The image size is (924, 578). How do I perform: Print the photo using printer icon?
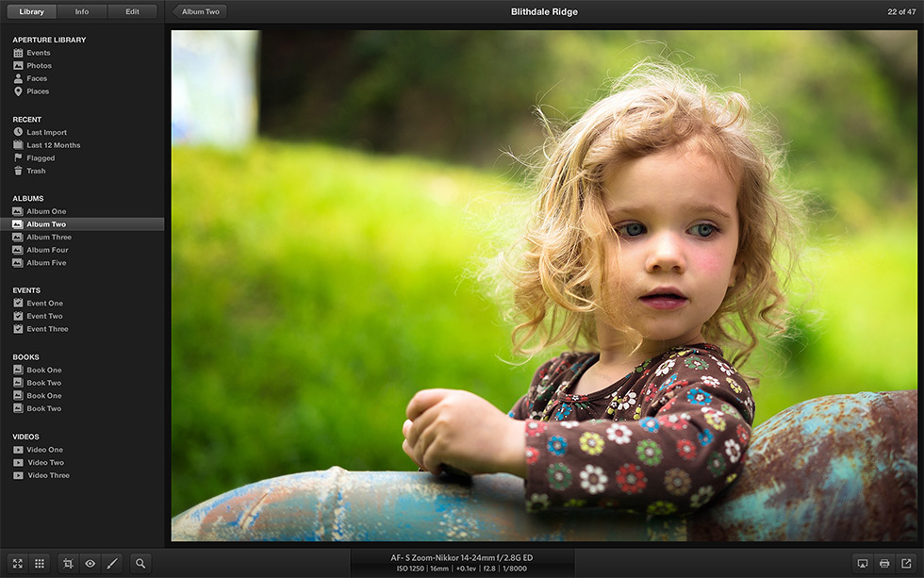(x=884, y=563)
